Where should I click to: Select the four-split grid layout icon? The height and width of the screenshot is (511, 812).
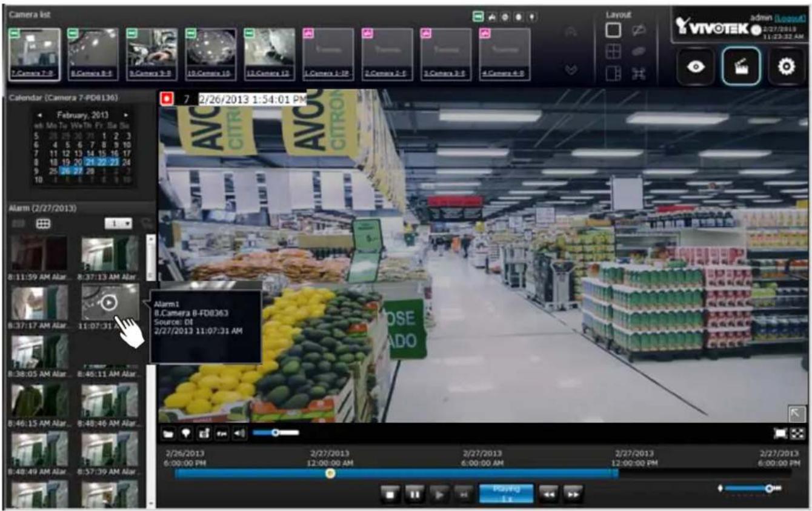click(613, 52)
